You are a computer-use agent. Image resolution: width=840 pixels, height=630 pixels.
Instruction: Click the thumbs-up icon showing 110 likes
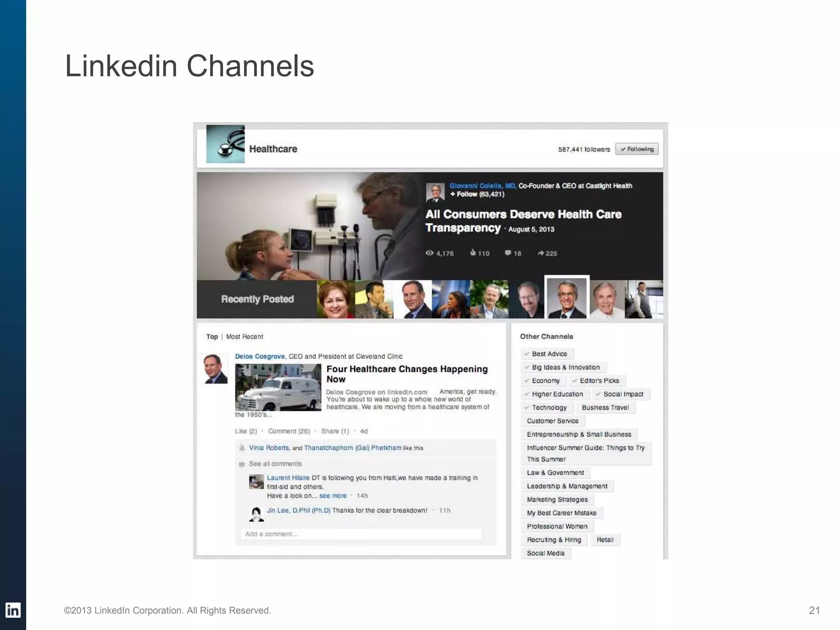[x=473, y=253]
